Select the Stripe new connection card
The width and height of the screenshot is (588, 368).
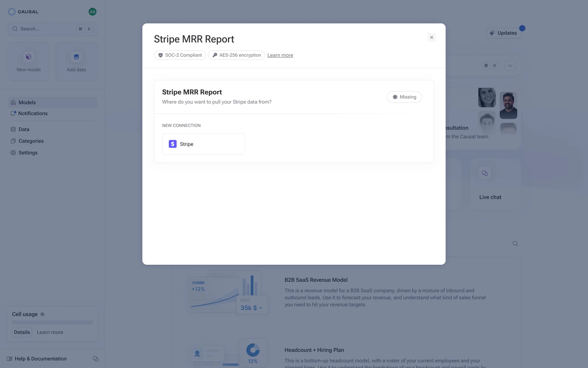pos(203,144)
